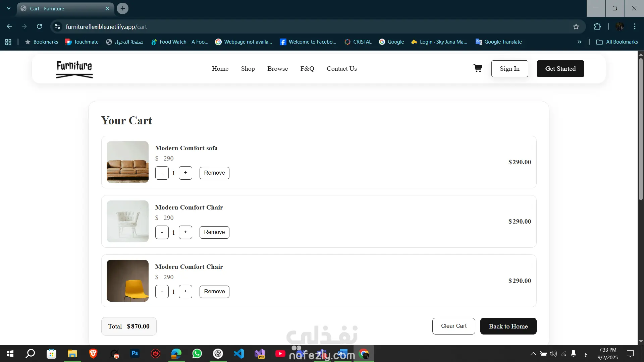Open Chrome three-dot menu
This screenshot has width=644, height=362.
click(635, 27)
